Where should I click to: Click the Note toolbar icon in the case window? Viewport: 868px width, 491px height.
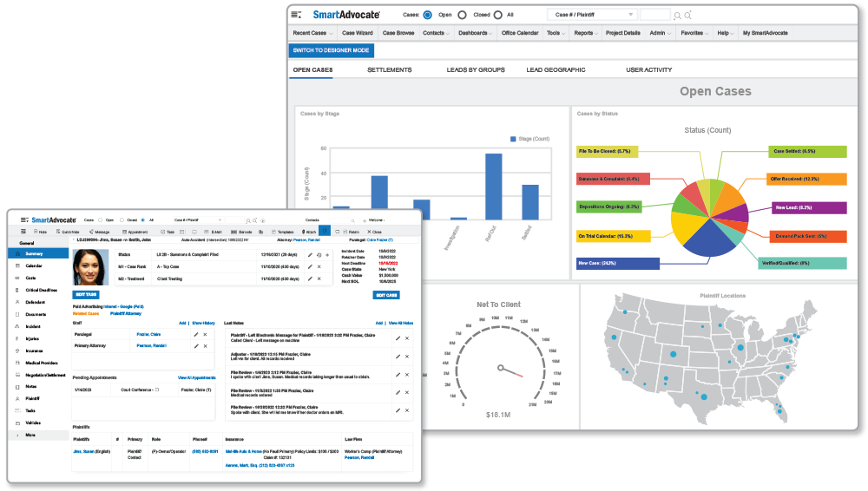(x=36, y=232)
